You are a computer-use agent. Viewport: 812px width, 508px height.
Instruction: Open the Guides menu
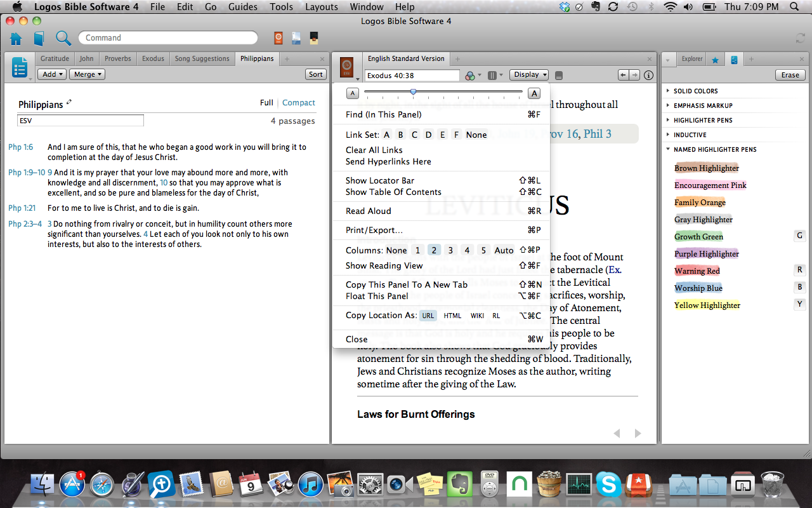(242, 7)
